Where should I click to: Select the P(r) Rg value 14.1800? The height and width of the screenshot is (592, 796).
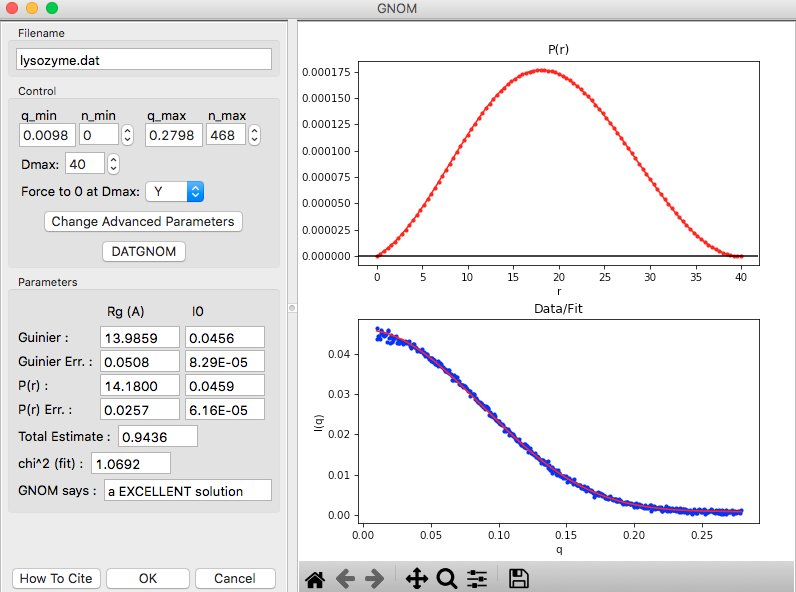click(x=140, y=386)
